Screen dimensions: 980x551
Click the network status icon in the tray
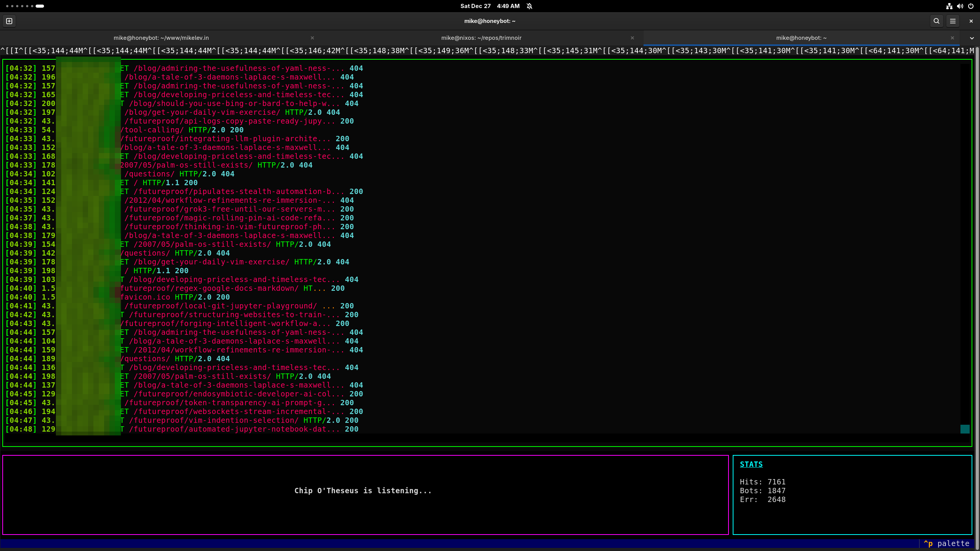[x=949, y=6]
